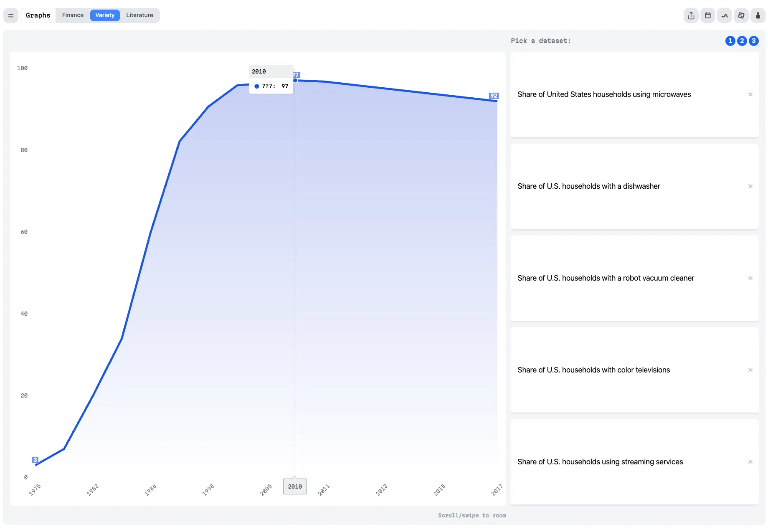Select numbered circle 1

tap(730, 41)
